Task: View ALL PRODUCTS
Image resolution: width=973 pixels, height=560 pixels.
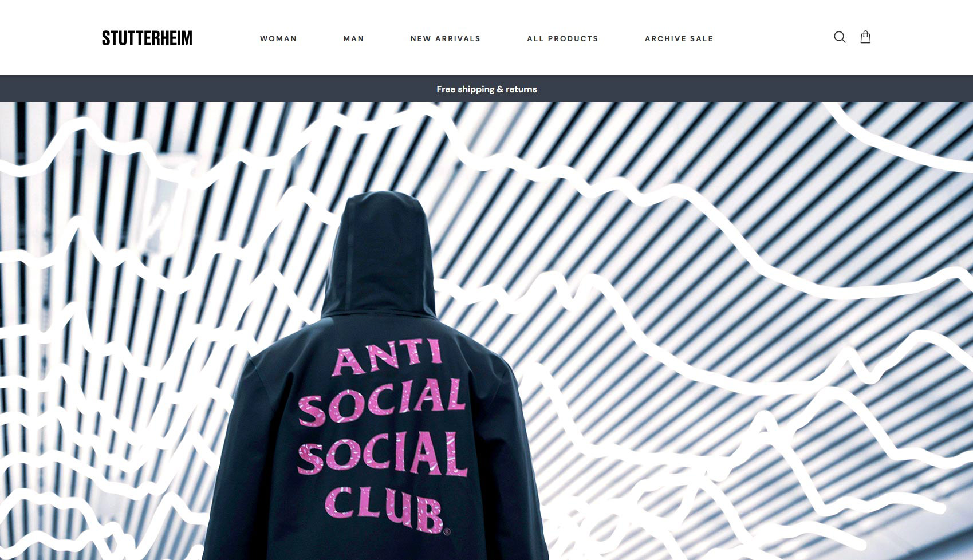Action: [562, 38]
